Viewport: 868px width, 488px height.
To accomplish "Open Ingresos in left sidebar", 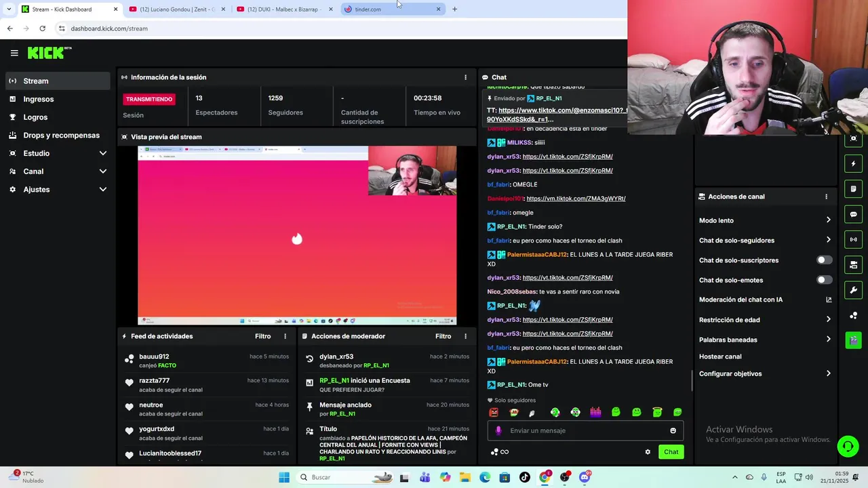I will [58, 99].
